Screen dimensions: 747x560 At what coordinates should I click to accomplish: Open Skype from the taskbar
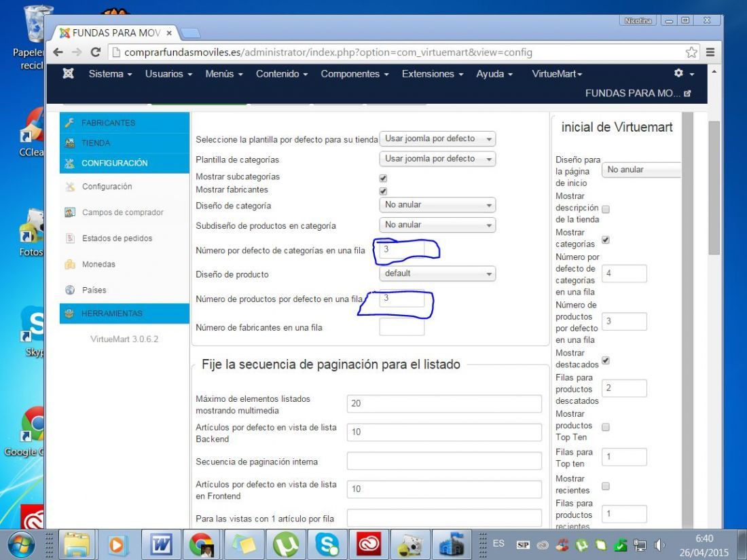327,544
